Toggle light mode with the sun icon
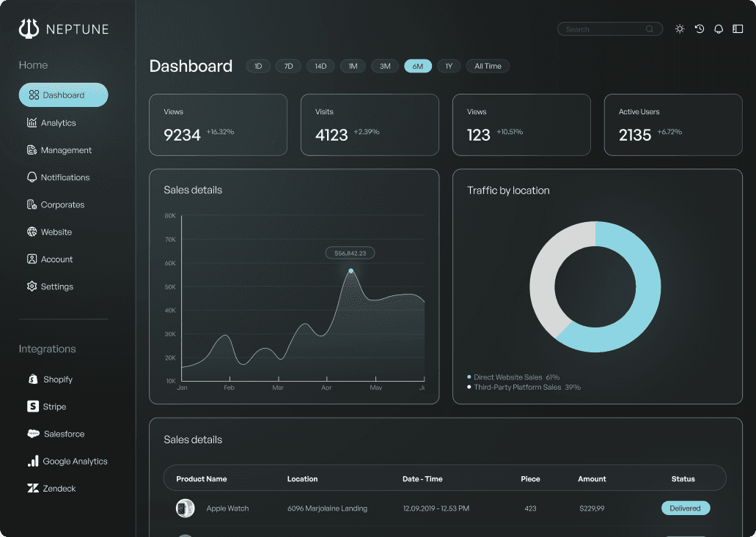Screen dimensions: 756x537 click(x=679, y=29)
